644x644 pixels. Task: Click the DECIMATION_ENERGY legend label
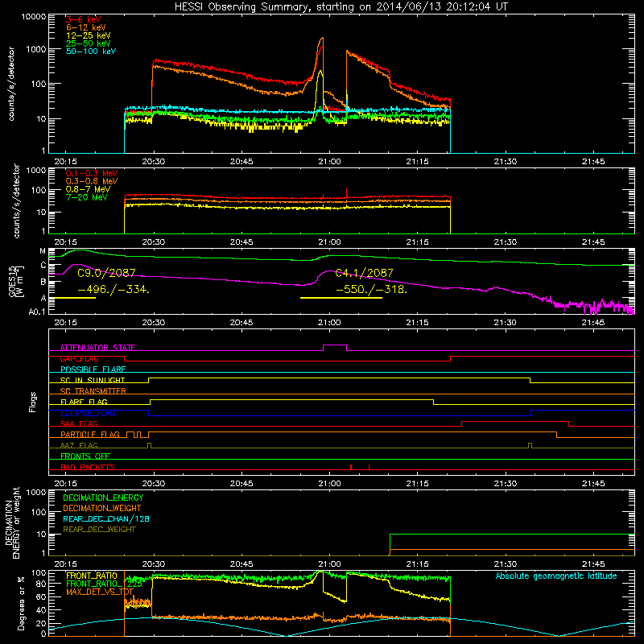click(103, 497)
